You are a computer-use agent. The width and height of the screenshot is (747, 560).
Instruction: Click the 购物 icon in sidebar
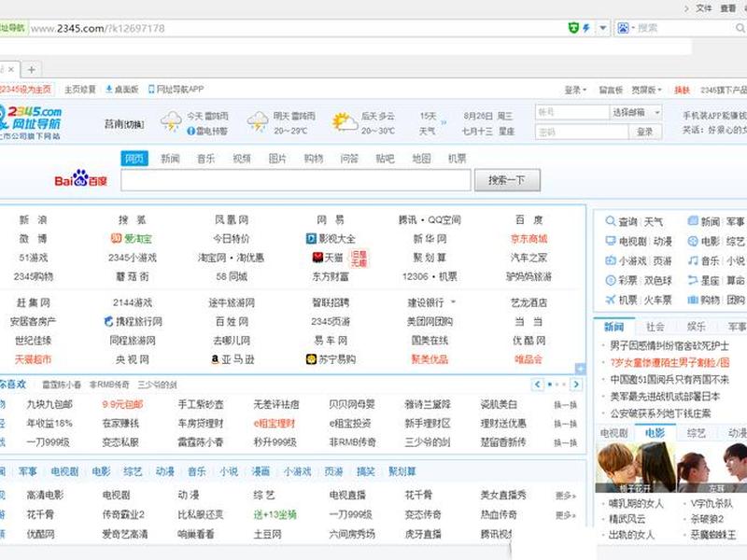(x=693, y=300)
